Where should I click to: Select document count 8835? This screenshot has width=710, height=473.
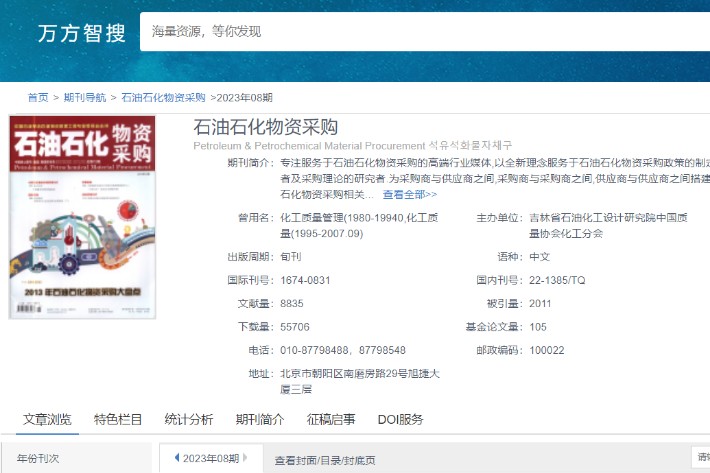coord(292,304)
